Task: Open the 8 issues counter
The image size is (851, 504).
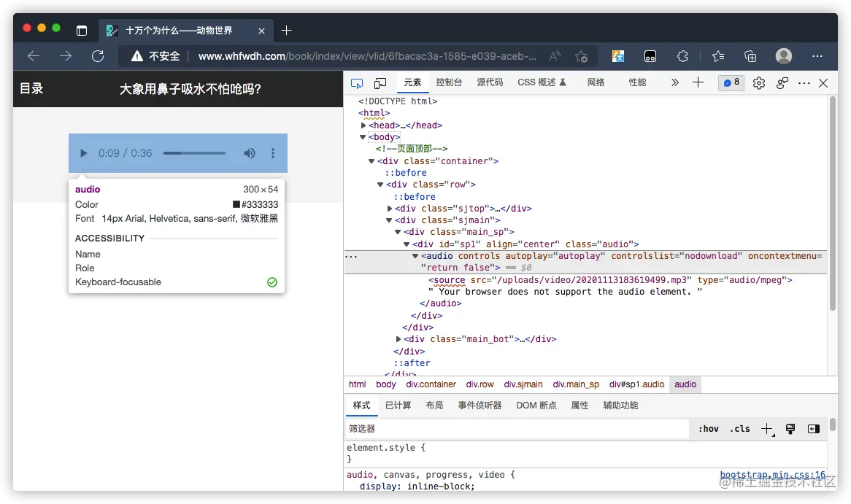Action: click(731, 82)
